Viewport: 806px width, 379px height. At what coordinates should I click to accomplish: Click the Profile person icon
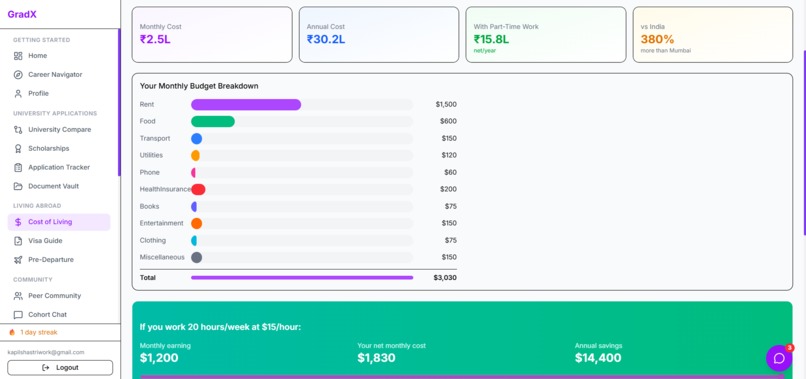[x=18, y=94]
